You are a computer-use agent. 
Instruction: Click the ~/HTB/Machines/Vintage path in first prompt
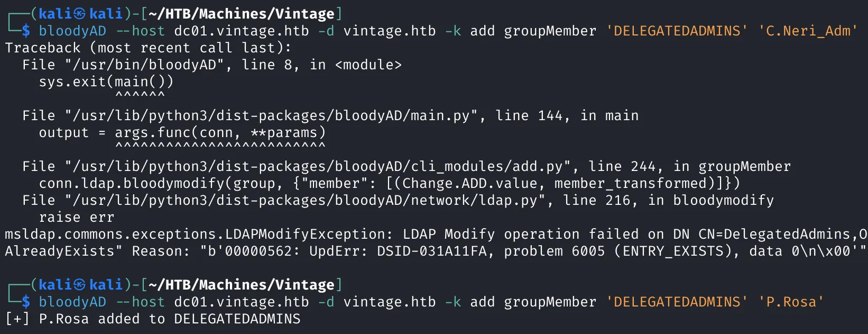pyautogui.click(x=242, y=14)
